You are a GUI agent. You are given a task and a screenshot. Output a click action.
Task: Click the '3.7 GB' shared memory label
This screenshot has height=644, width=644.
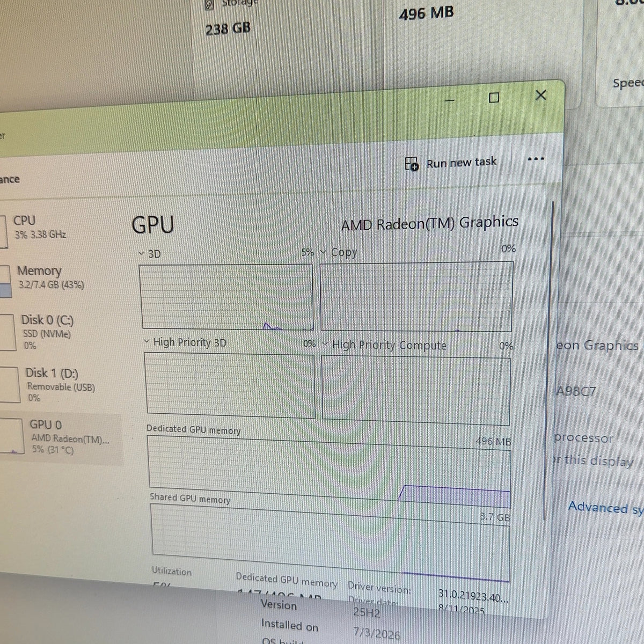[495, 517]
